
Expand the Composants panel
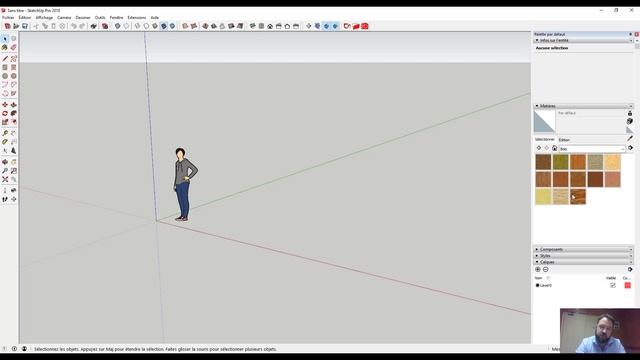[x=583, y=249]
